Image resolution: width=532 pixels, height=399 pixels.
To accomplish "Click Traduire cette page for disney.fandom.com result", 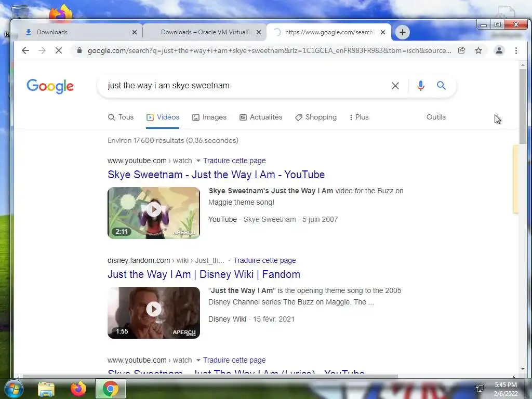I will [264, 260].
